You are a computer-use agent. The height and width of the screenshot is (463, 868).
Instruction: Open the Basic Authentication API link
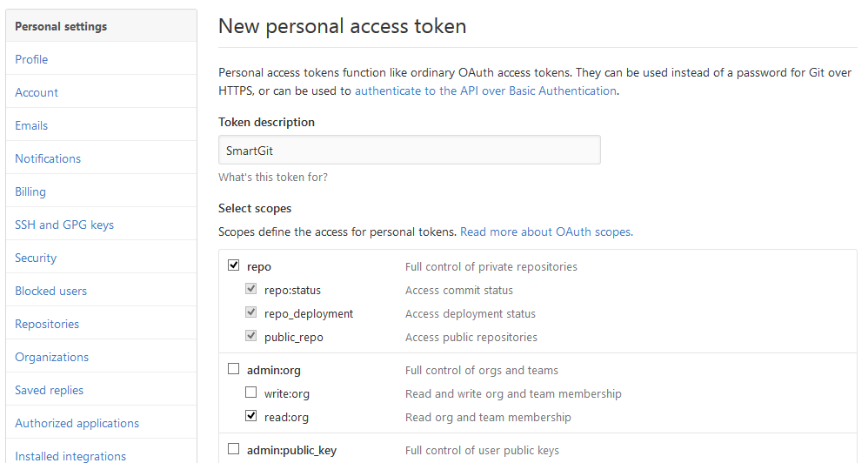[485, 91]
